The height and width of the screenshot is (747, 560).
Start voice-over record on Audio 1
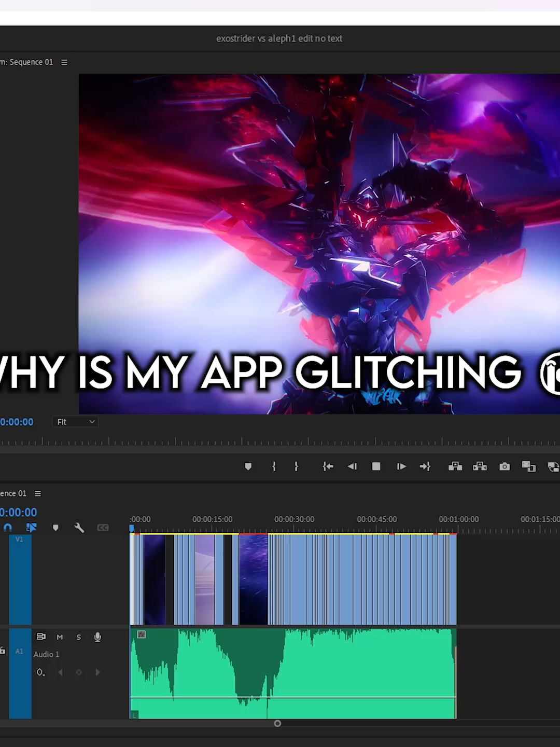[97, 637]
